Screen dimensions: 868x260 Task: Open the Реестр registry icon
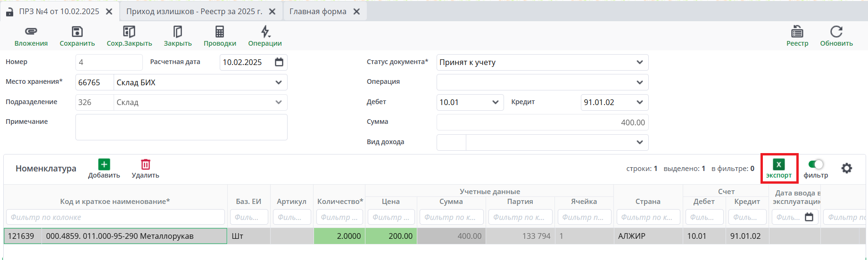(x=797, y=32)
